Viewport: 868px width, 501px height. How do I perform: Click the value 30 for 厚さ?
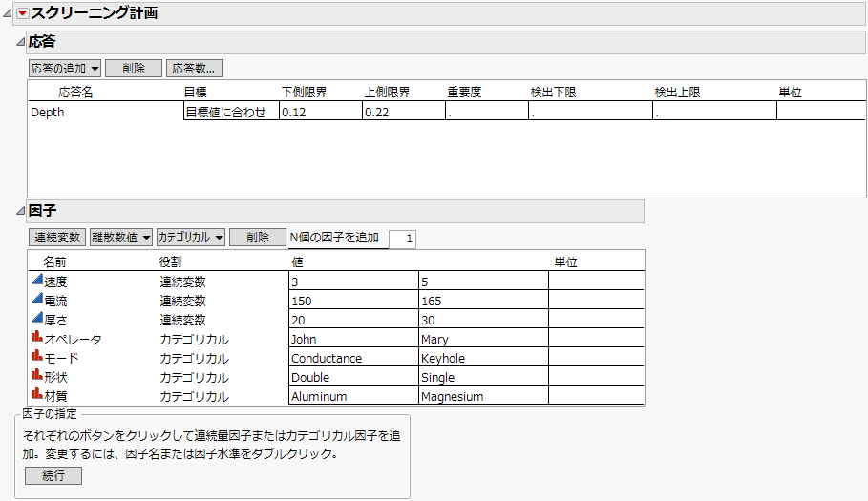[x=483, y=319]
